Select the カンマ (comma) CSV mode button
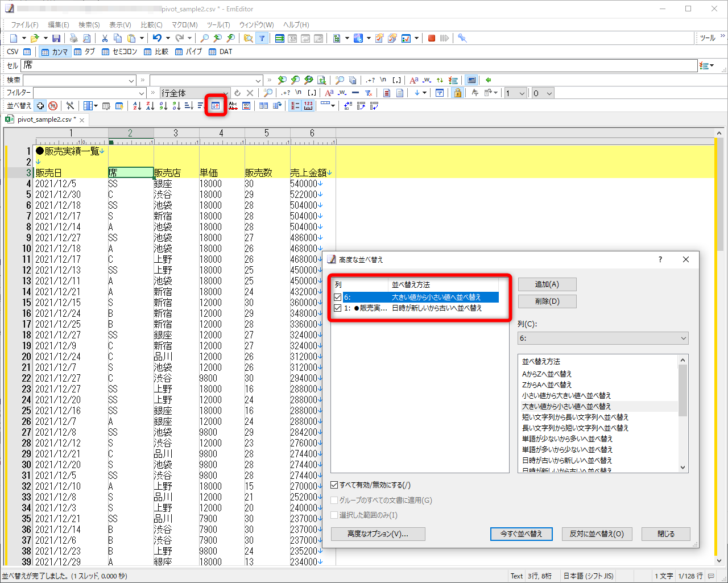Viewport: 728px width, 583px height. tap(55, 52)
